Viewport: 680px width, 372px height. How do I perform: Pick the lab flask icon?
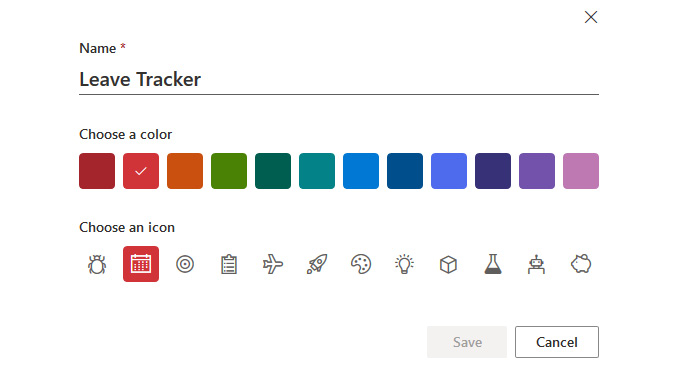point(493,264)
